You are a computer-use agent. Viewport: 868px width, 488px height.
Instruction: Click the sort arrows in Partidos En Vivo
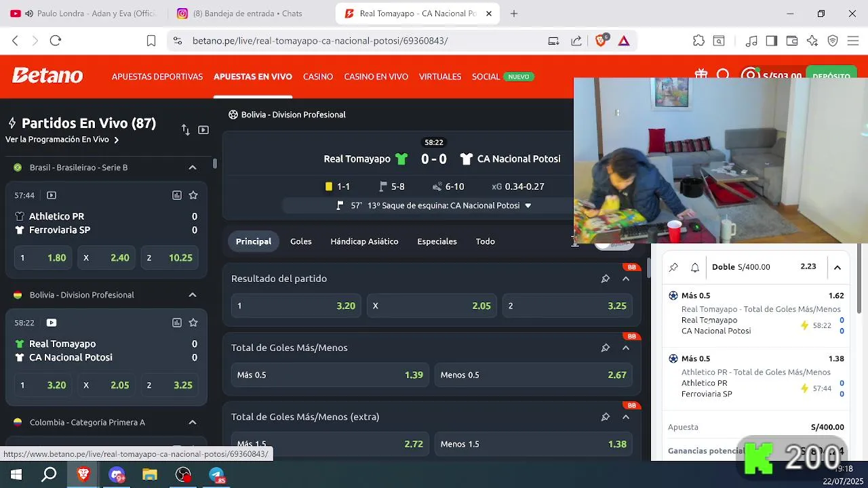pyautogui.click(x=185, y=129)
